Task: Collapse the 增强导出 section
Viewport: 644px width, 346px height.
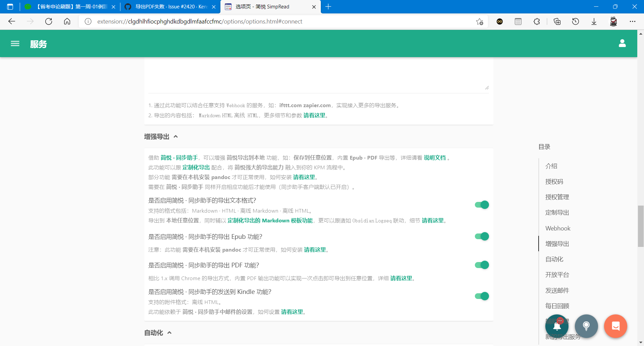Action: (x=176, y=136)
